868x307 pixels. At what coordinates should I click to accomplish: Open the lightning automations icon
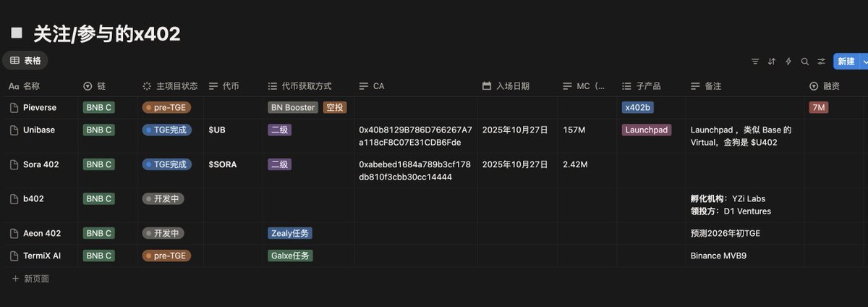788,62
